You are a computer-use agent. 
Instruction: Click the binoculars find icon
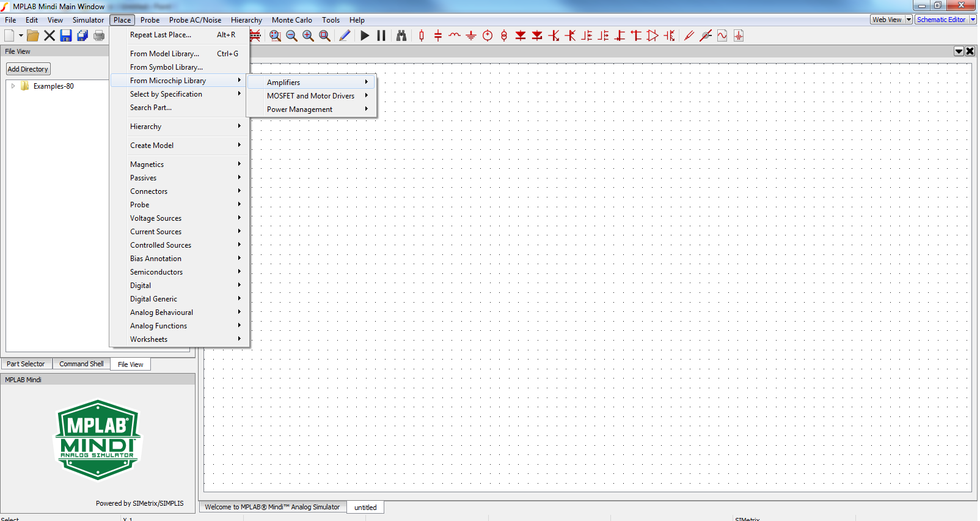point(401,35)
